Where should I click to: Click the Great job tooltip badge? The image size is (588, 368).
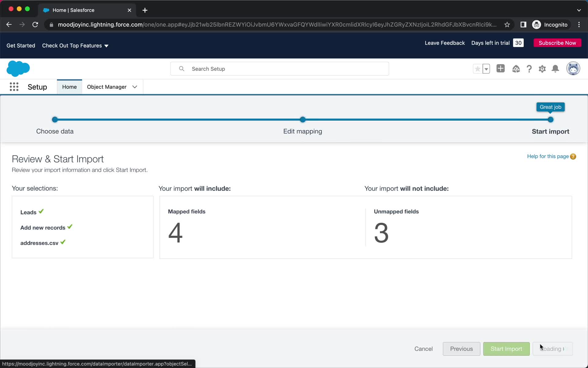tap(550, 107)
